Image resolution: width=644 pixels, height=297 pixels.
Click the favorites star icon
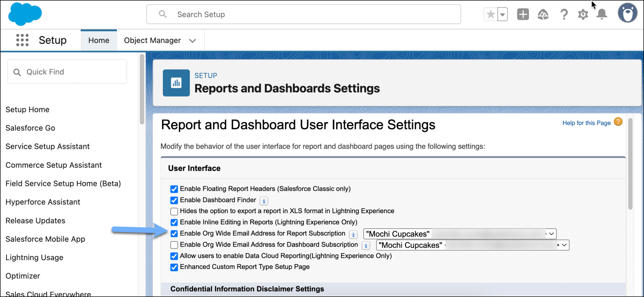(490, 14)
